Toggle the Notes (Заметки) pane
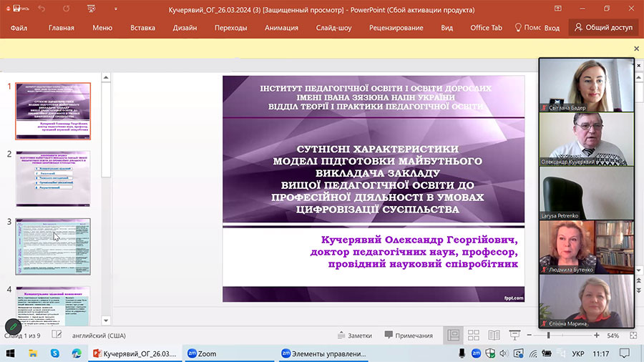The height and width of the screenshot is (362, 644). point(354,335)
